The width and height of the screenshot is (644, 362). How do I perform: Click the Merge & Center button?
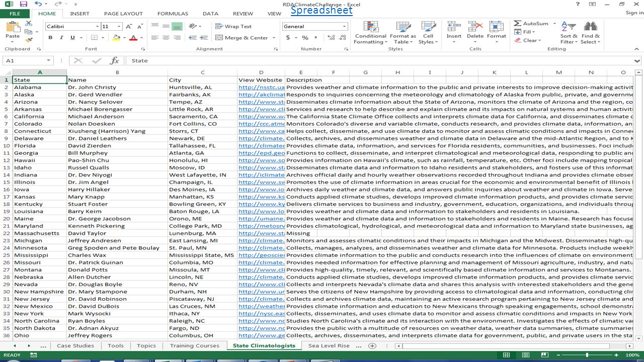[242, 38]
